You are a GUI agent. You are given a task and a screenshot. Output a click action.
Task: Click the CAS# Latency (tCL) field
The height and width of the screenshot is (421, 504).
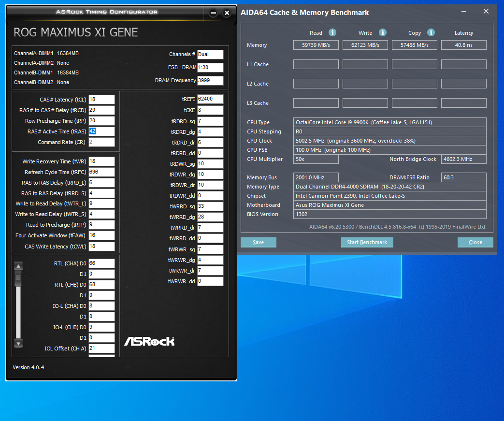[x=101, y=100]
